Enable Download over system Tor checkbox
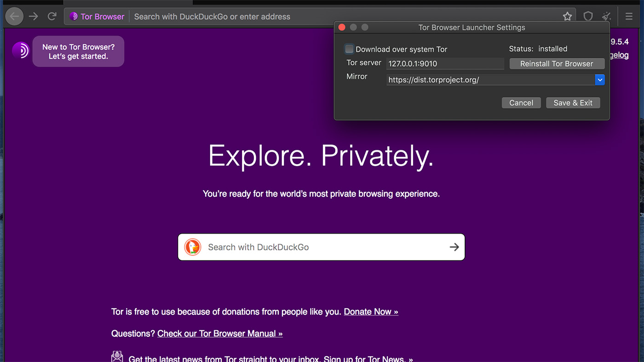 [350, 49]
